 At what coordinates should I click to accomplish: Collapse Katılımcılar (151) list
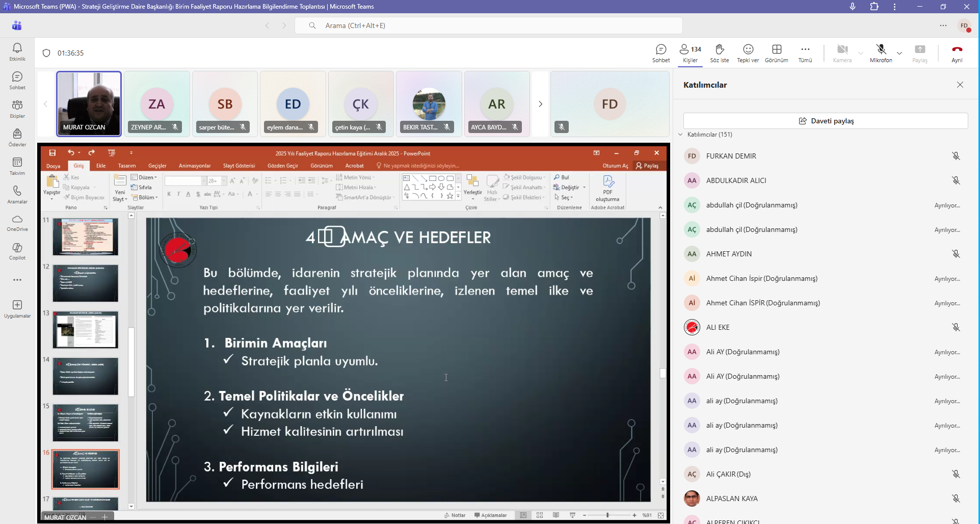[680, 135]
